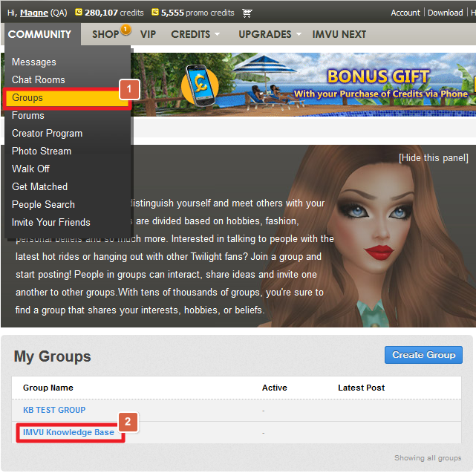Open the IMVU NEXT tab
The width and height of the screenshot is (476, 473).
pos(339,34)
